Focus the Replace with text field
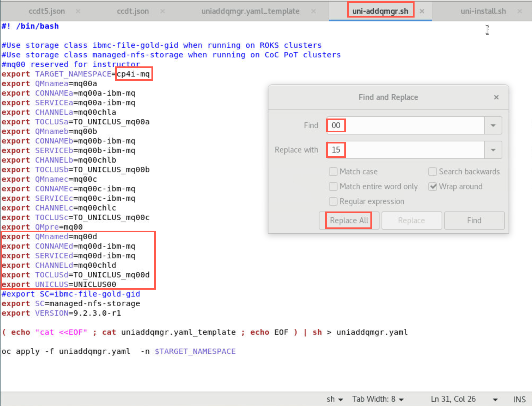532x406 pixels. coord(406,150)
